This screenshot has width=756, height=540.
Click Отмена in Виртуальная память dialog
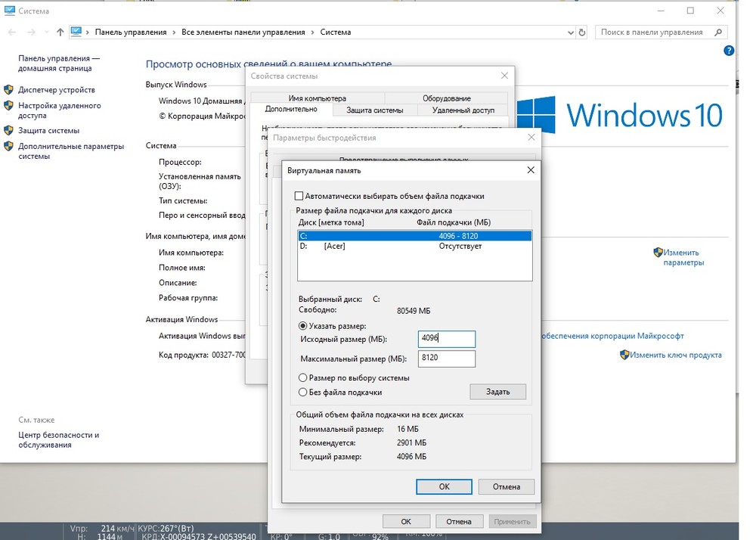click(507, 486)
